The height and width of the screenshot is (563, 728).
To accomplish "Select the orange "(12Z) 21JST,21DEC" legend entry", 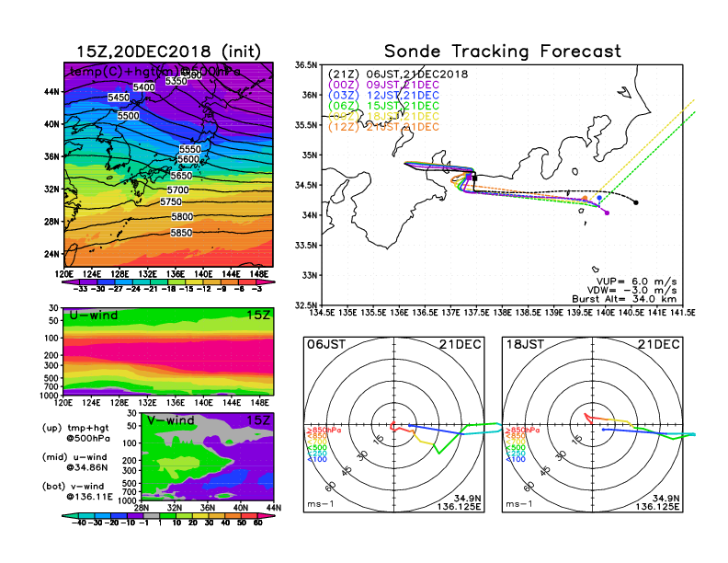I will tap(383, 127).
